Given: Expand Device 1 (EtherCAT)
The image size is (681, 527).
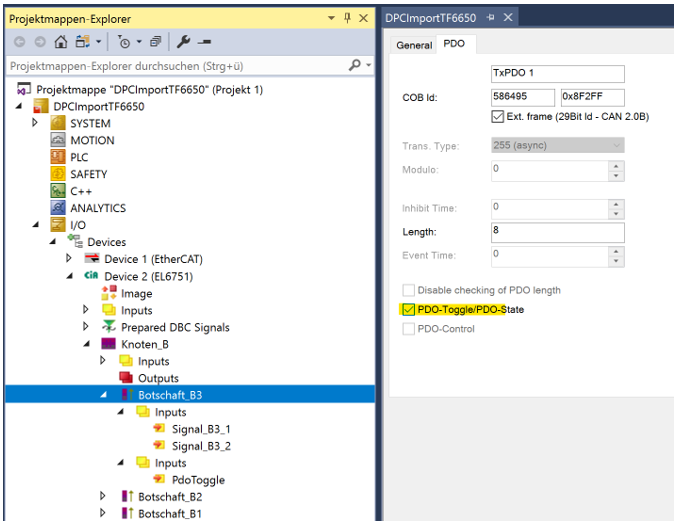Looking at the screenshot, I should click(69, 259).
